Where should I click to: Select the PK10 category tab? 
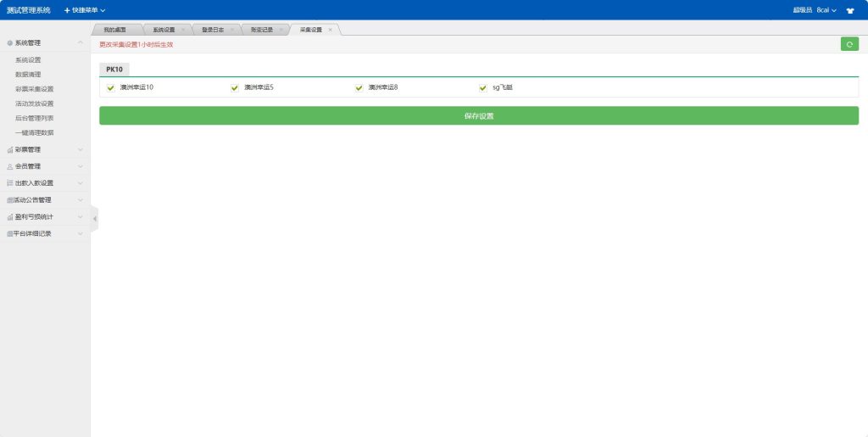point(114,70)
